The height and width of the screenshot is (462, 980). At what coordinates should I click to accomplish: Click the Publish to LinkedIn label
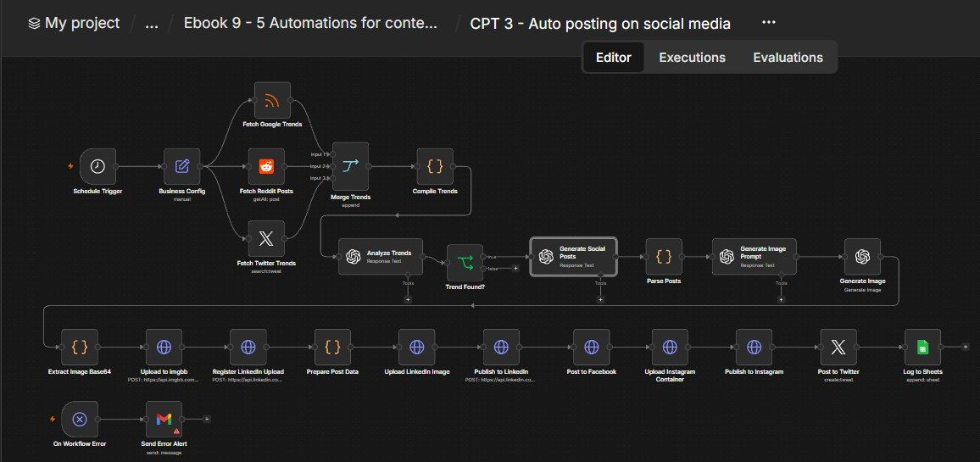coord(501,371)
